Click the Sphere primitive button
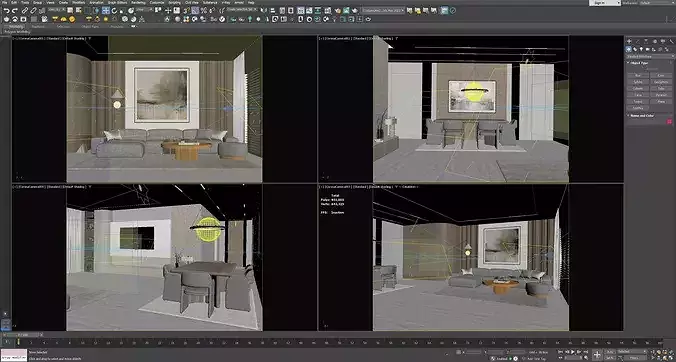This screenshot has height=362, width=676. pyautogui.click(x=638, y=82)
